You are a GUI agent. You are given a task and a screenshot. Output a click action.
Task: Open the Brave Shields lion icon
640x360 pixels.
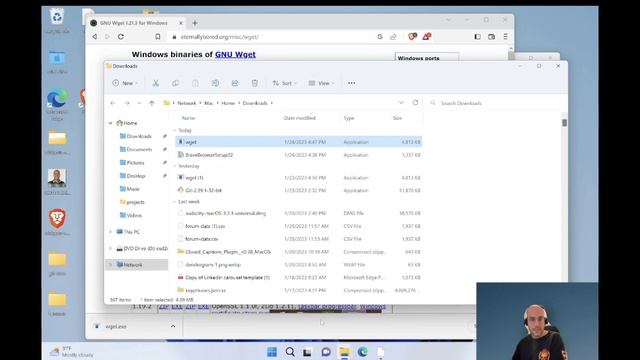[412, 37]
